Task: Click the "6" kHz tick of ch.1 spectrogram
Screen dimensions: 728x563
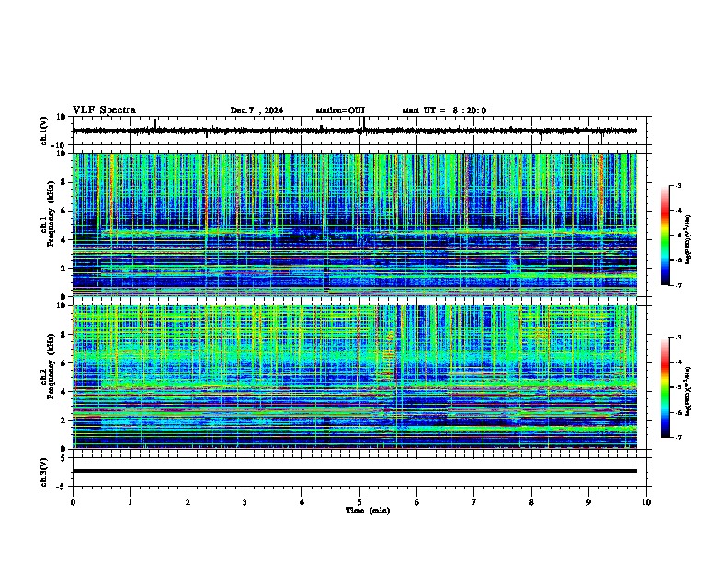Action: (63, 211)
